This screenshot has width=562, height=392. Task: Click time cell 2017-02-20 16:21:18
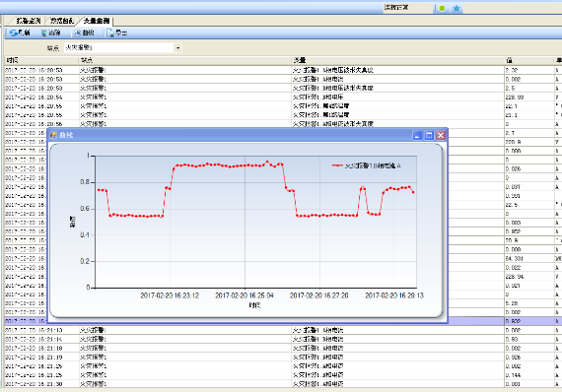pyautogui.click(x=41, y=348)
